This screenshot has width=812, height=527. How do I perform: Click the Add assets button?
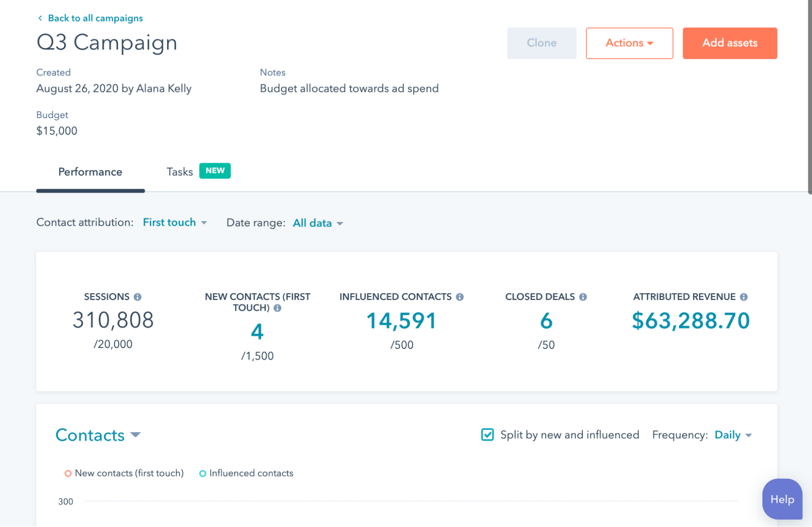tap(730, 43)
